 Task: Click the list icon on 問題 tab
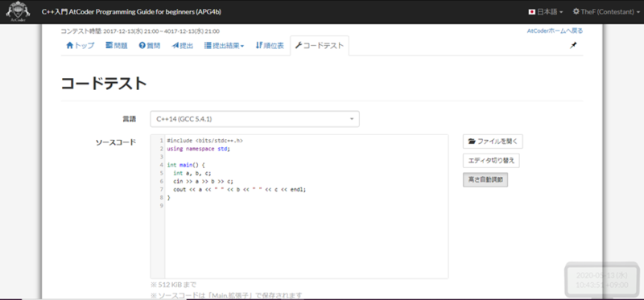(109, 46)
